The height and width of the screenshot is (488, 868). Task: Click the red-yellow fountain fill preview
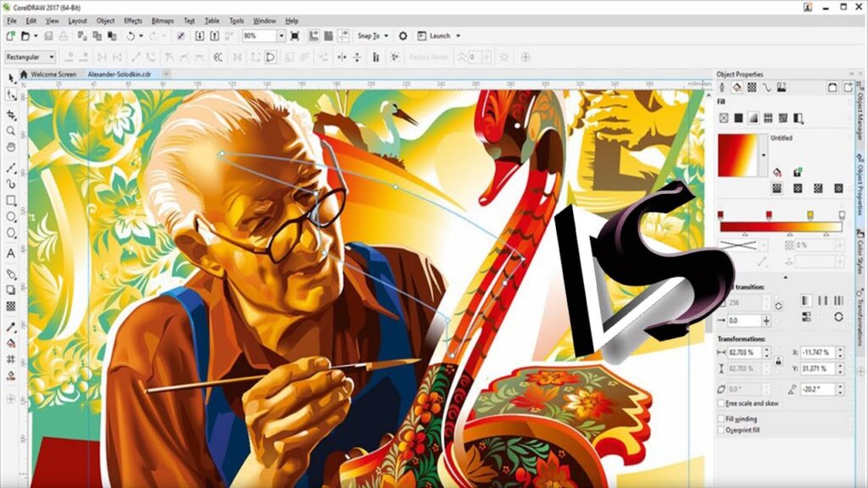pos(738,156)
